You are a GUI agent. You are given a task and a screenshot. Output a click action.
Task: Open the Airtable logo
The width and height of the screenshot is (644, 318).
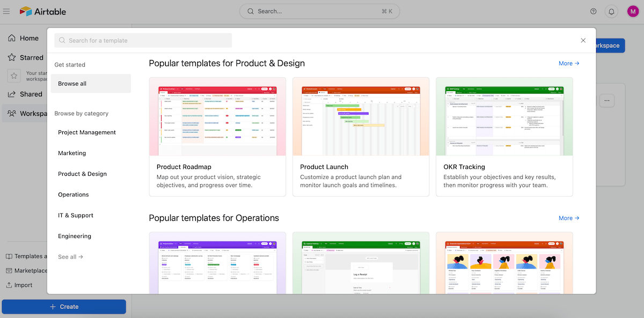[x=42, y=11]
